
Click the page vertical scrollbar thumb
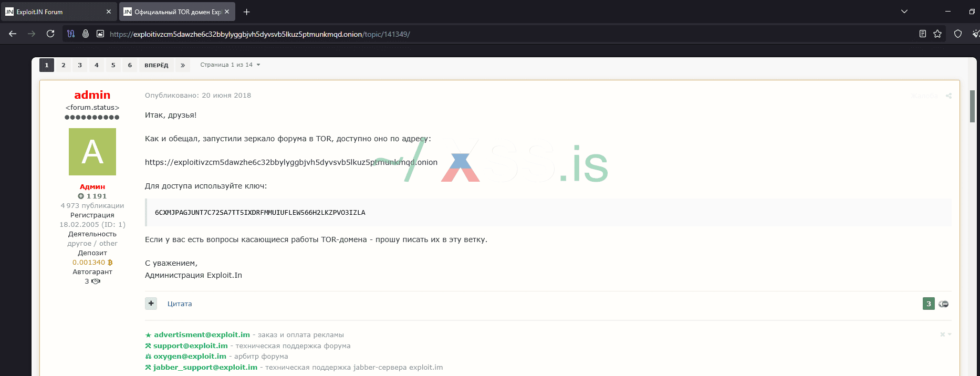click(x=972, y=106)
